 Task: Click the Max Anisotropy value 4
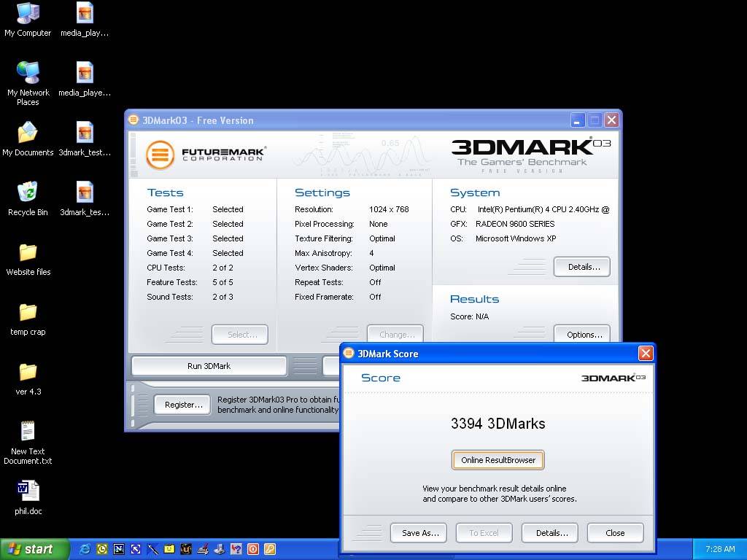tap(371, 253)
